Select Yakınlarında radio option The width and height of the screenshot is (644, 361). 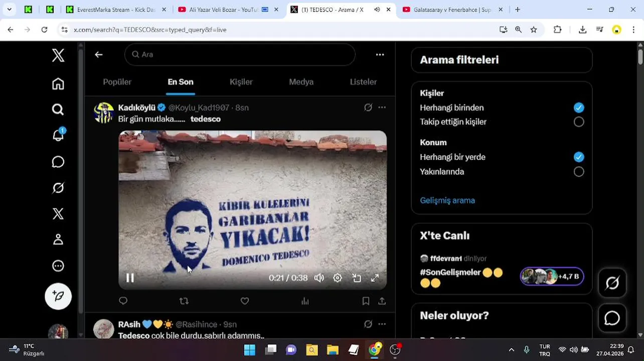(x=579, y=171)
